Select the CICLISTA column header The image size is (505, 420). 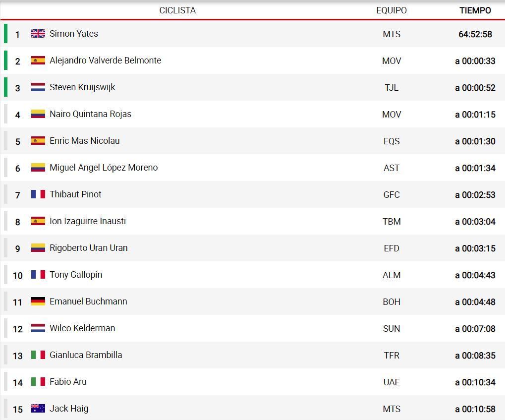coord(177,10)
